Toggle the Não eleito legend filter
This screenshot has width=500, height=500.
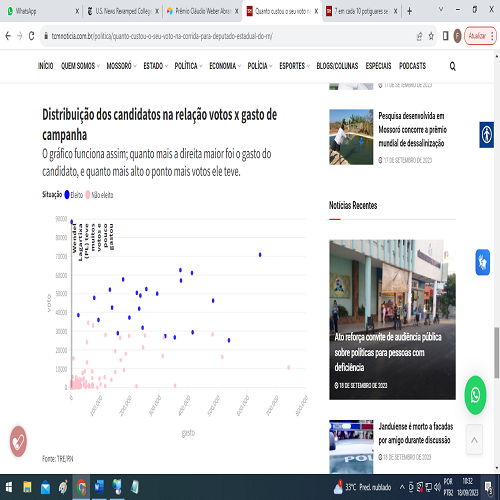tap(99, 195)
